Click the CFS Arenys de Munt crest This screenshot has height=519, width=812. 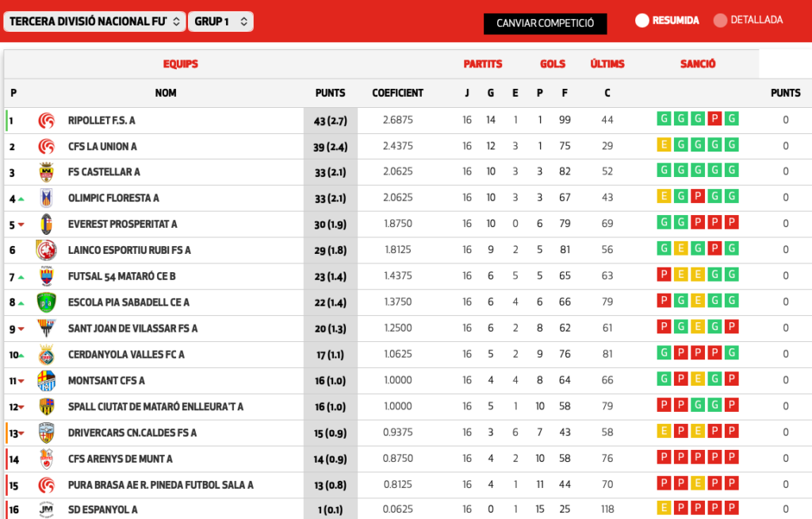click(x=46, y=459)
